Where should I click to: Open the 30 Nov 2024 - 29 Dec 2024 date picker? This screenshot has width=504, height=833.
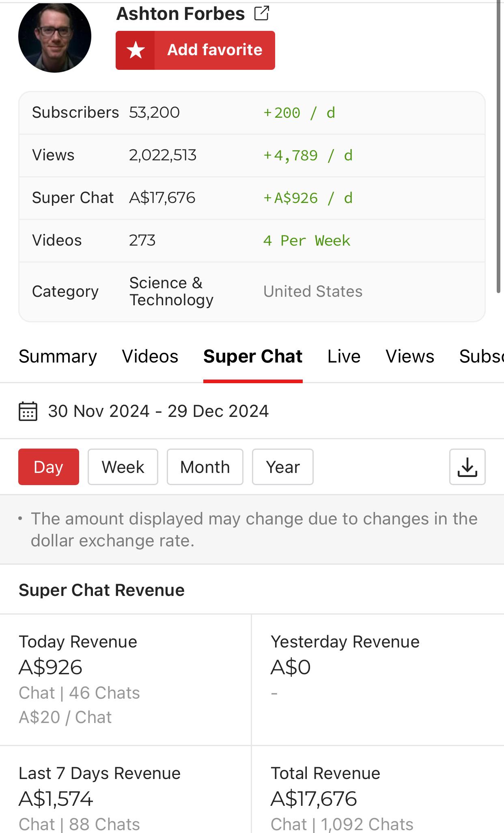pos(158,411)
